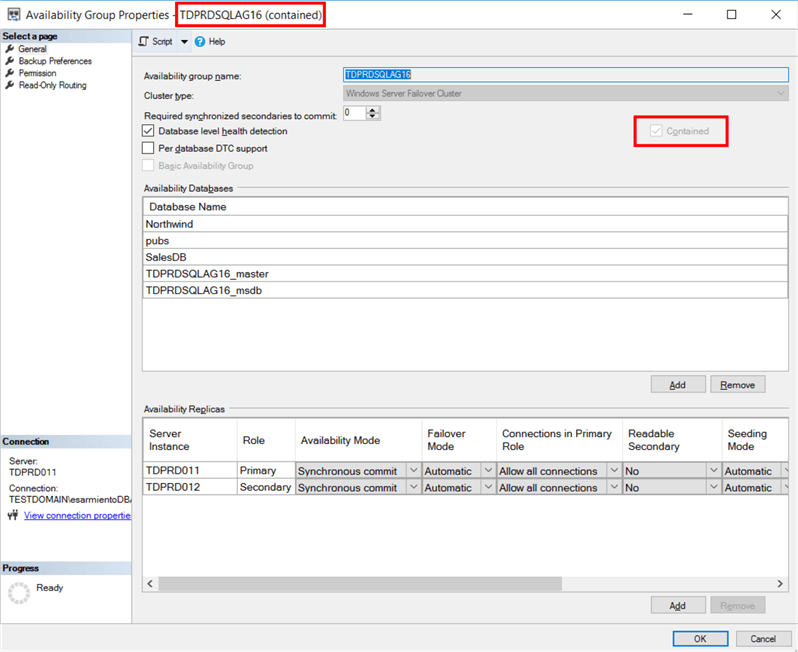Open Availability Mode dropdown for TDPRD012

[413, 487]
